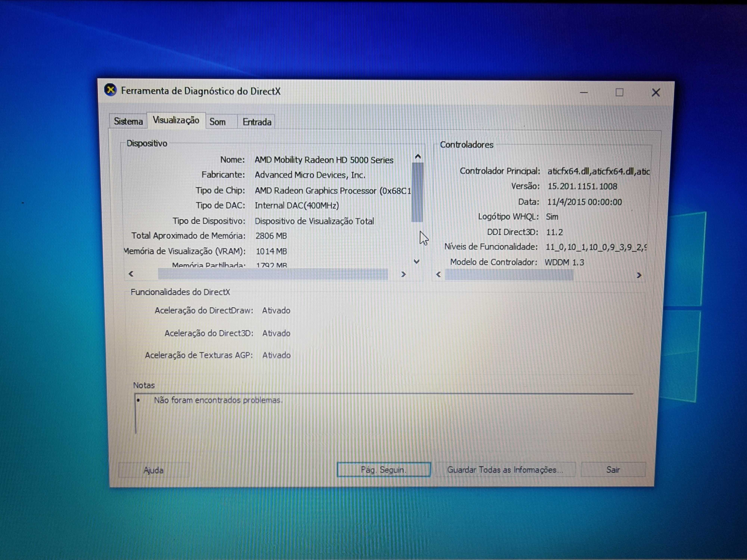Click Controladores horizontal scrollbar thumb
747x560 pixels.
click(x=509, y=275)
